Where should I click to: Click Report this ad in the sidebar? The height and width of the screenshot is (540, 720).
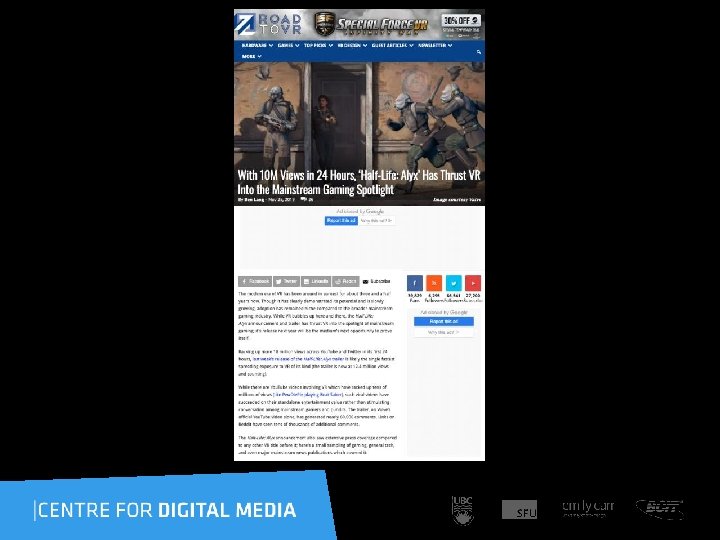[444, 321]
